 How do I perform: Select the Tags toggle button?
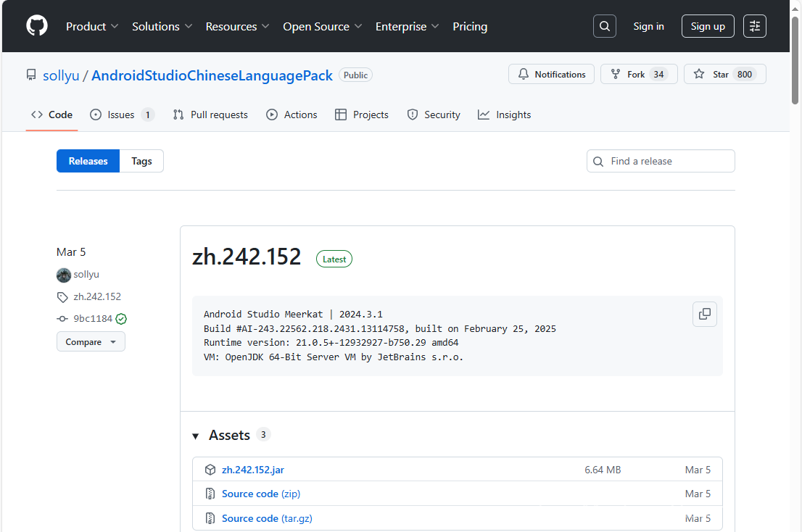click(141, 161)
